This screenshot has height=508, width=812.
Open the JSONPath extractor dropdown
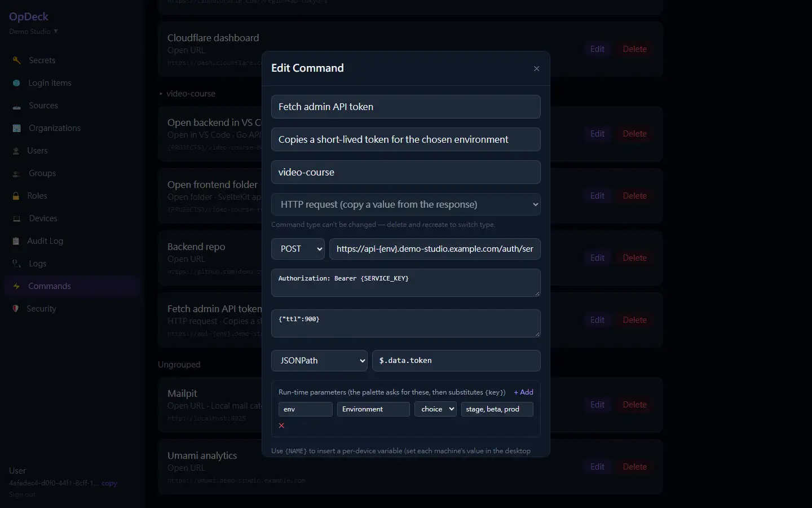319,361
